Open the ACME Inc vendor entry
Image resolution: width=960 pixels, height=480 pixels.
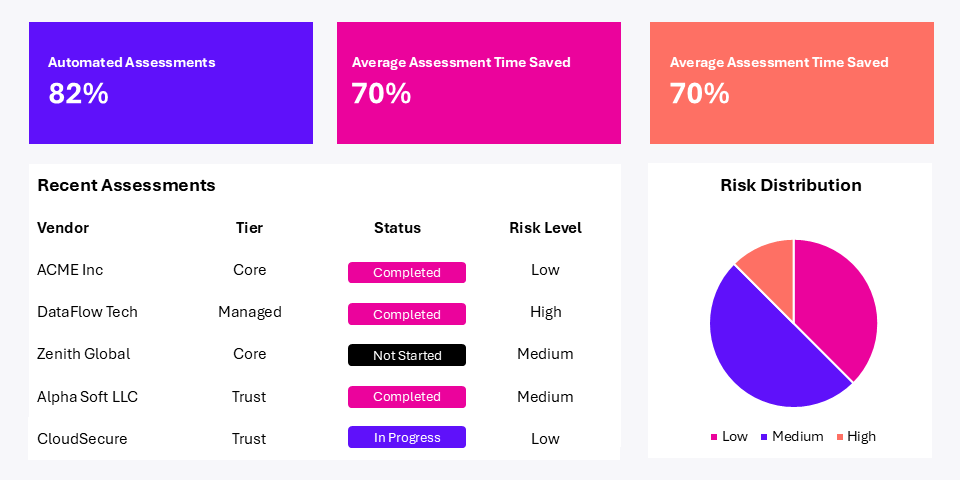pyautogui.click(x=70, y=270)
